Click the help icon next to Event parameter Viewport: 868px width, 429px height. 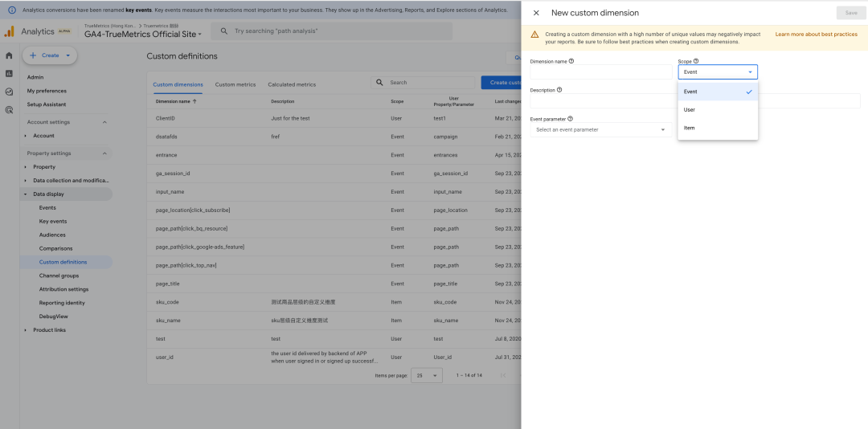[x=570, y=118]
